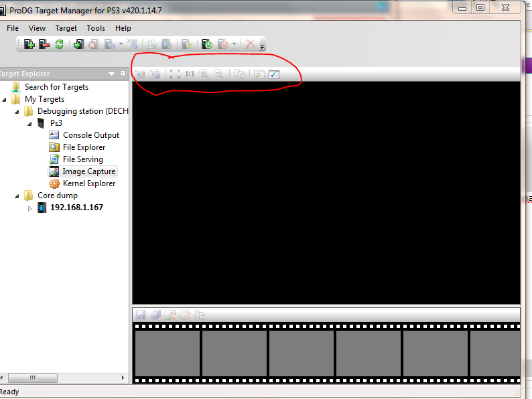
Task: Click the green Power On target icon
Action: click(207, 44)
